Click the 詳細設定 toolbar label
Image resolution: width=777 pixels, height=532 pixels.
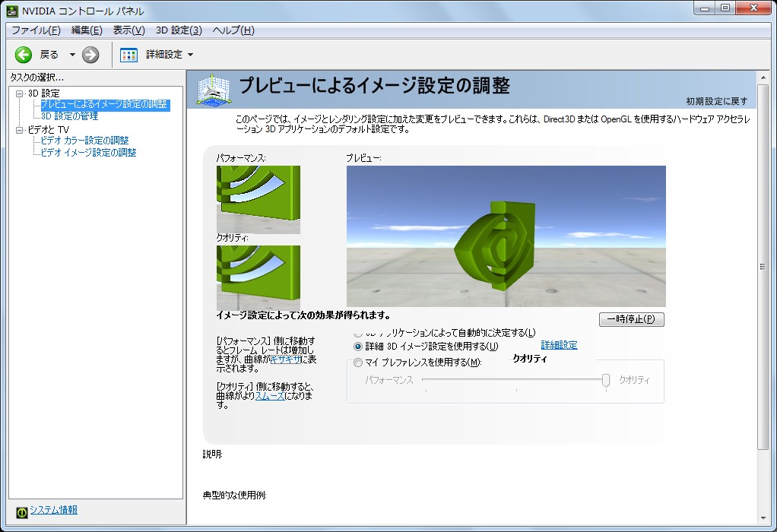[x=164, y=55]
